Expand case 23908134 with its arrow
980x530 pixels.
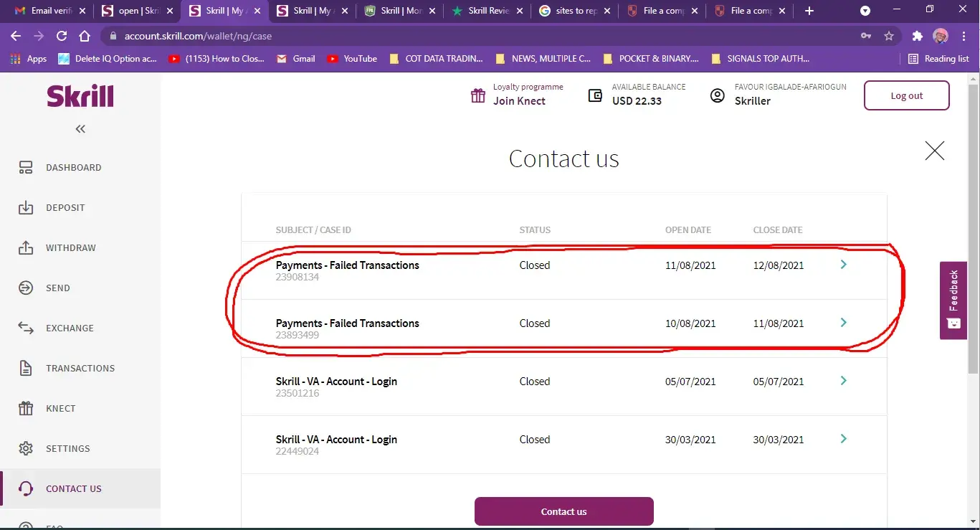843,265
